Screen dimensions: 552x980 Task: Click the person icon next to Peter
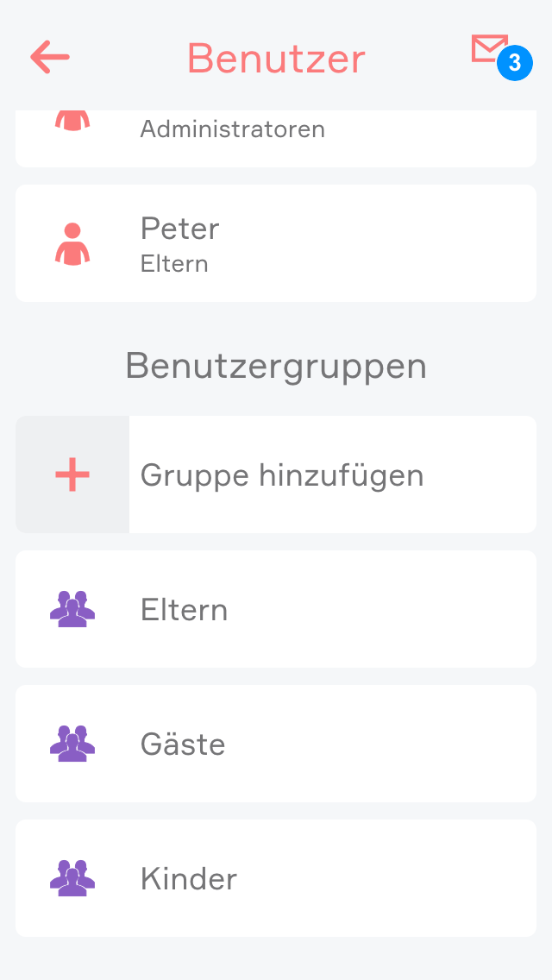click(x=72, y=243)
